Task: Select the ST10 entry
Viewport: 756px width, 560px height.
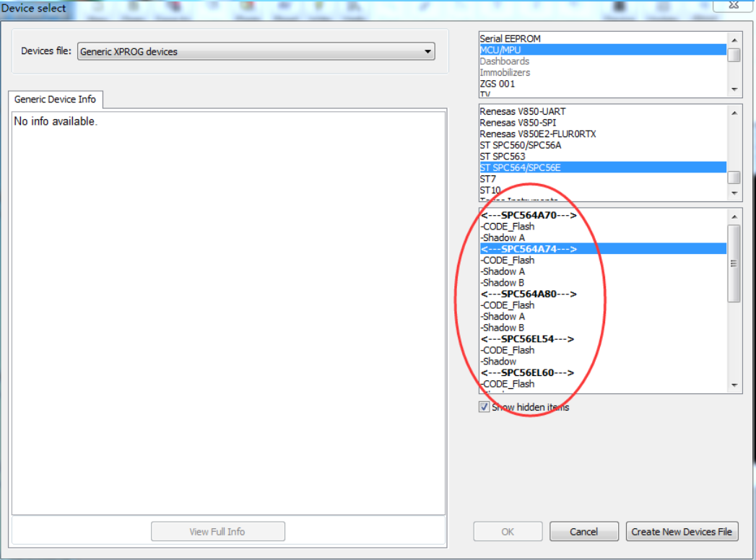Action: pyautogui.click(x=603, y=191)
